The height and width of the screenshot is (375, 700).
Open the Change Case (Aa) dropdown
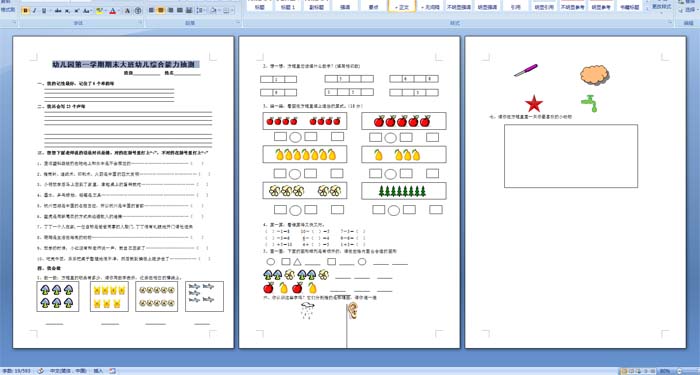click(x=88, y=11)
